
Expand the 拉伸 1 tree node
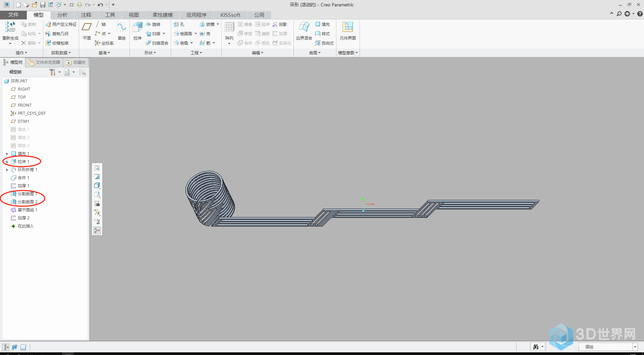pyautogui.click(x=7, y=162)
